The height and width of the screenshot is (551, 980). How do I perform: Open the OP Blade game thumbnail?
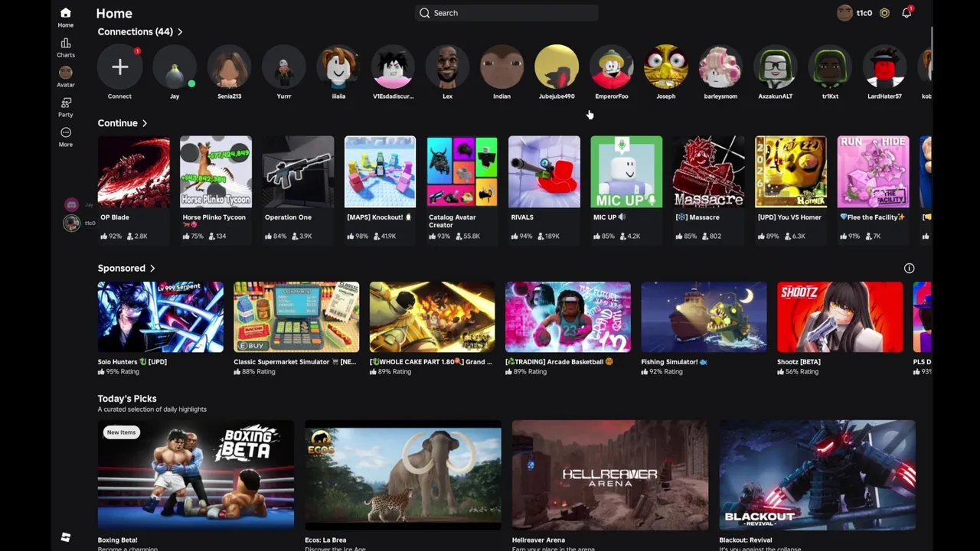tap(134, 172)
